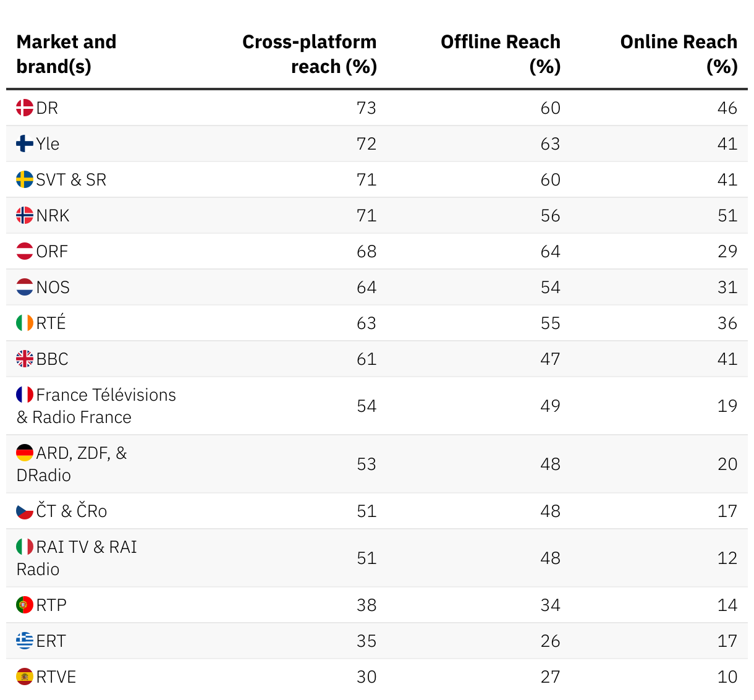The image size is (754, 700).
Task: Click the Greek flag icon beside ERT
Action: click(25, 641)
